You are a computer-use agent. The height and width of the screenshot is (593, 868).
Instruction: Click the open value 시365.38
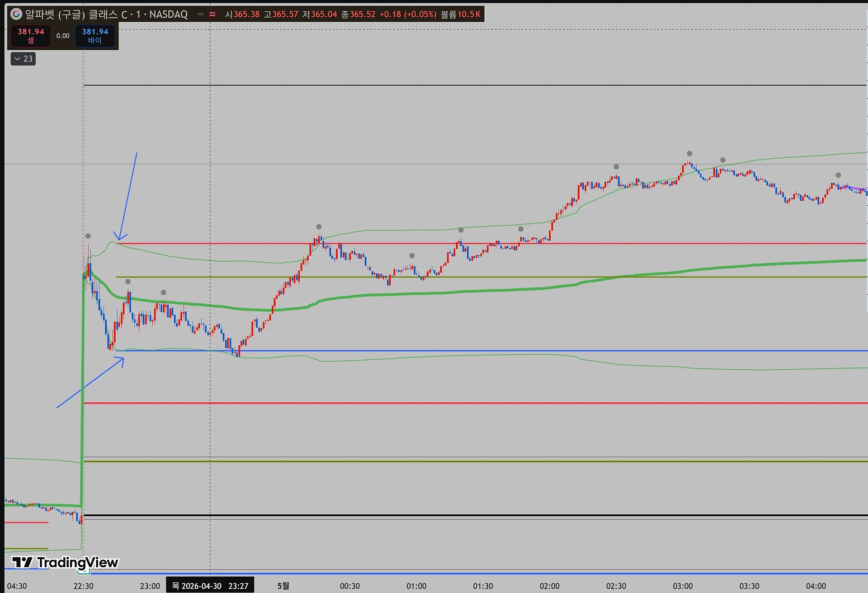(x=242, y=14)
